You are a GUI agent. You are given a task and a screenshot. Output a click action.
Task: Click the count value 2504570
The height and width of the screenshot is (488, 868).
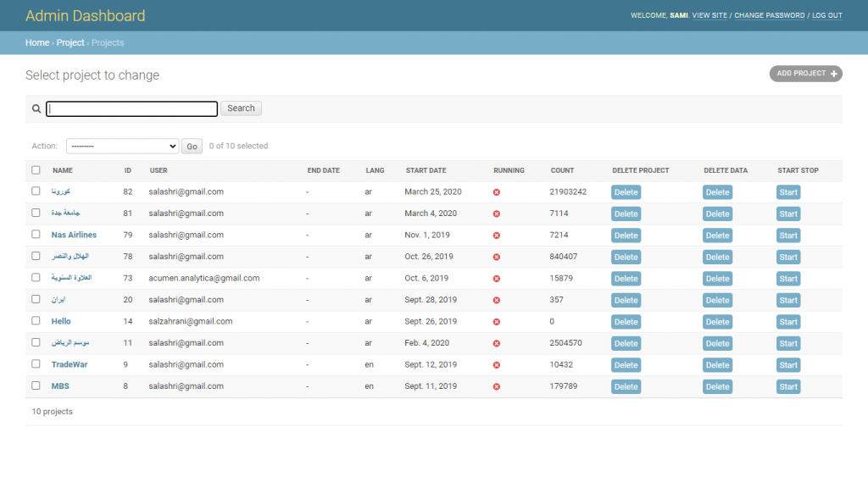565,342
